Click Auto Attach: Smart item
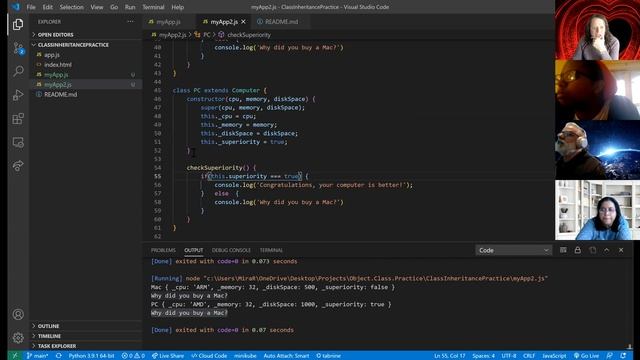 point(286,356)
